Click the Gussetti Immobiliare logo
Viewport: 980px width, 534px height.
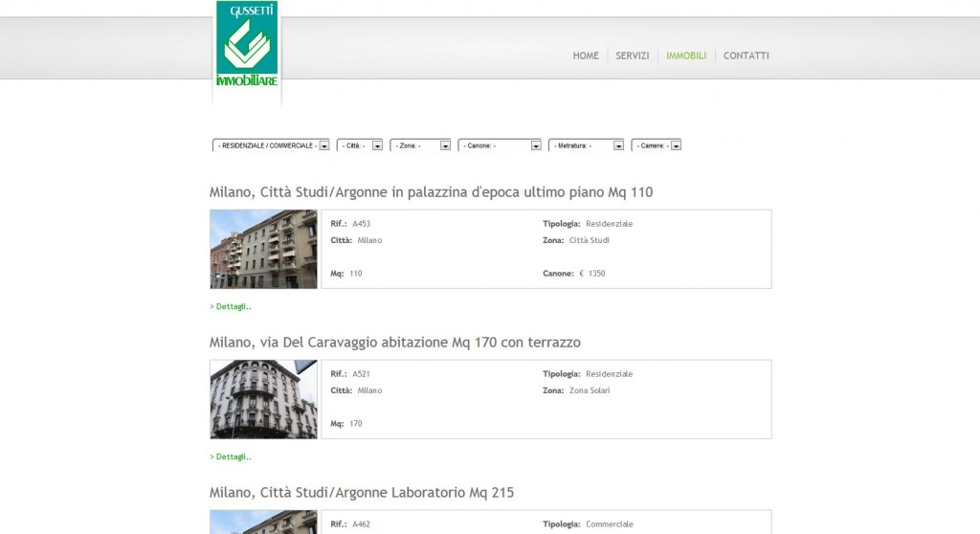tap(247, 48)
